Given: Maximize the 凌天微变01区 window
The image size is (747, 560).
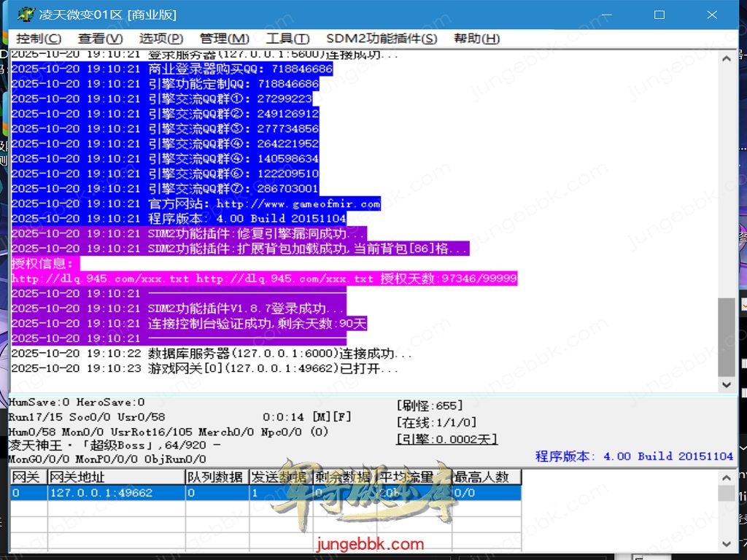Looking at the screenshot, I should coord(659,15).
